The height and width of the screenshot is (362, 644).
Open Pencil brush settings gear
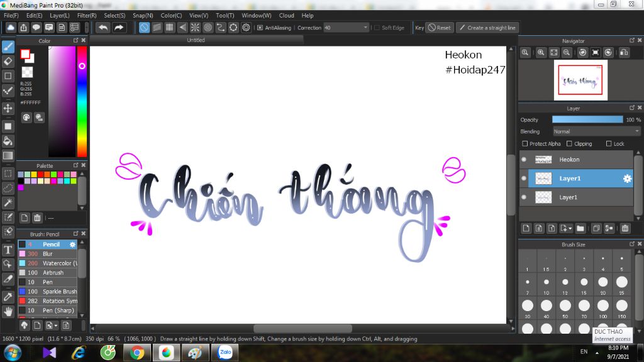click(72, 244)
